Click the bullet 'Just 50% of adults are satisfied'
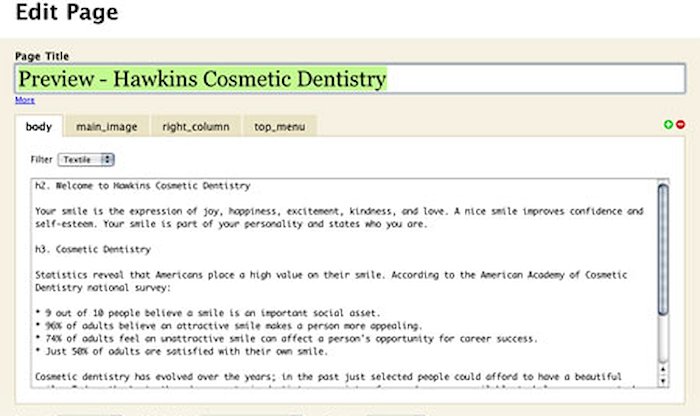The width and height of the screenshot is (700, 416). (182, 351)
